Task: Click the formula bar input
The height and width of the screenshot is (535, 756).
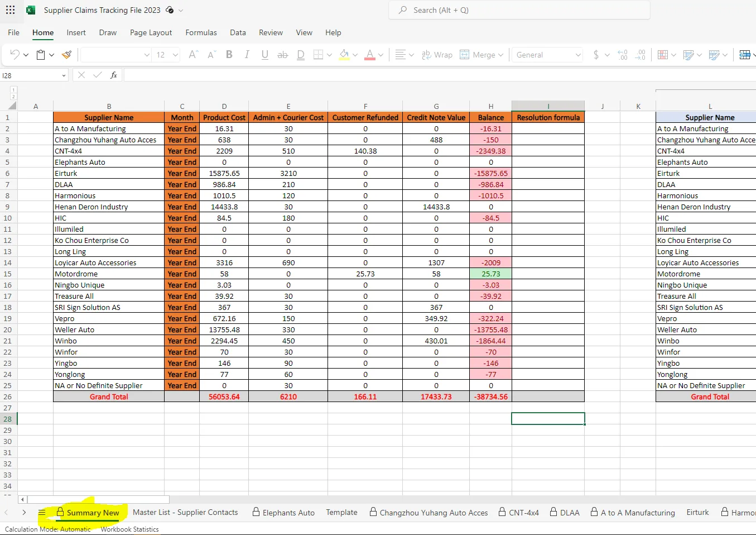Action: click(440, 75)
